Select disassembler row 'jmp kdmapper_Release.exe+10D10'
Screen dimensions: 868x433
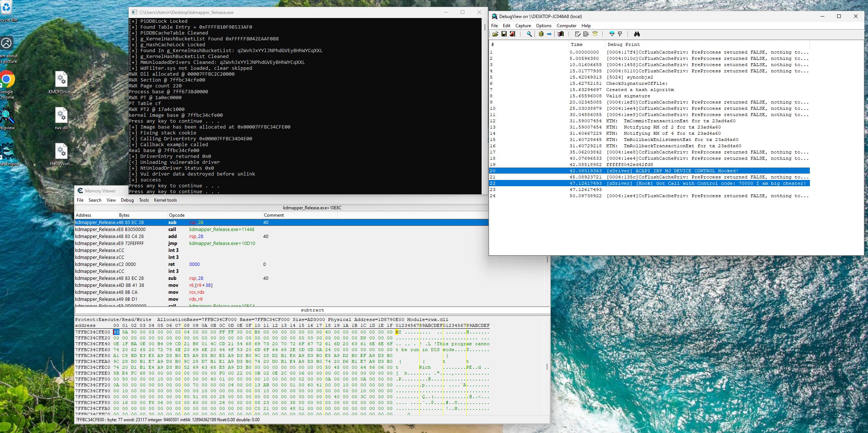tap(281, 243)
